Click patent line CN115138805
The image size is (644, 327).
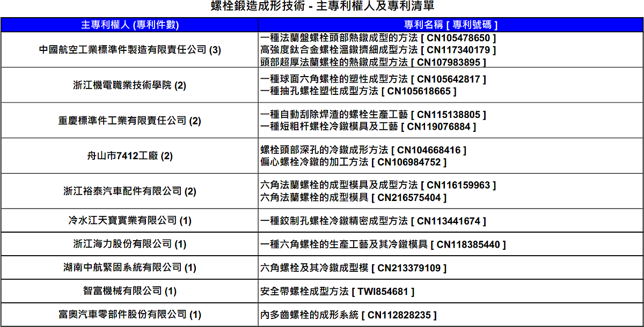point(373,115)
